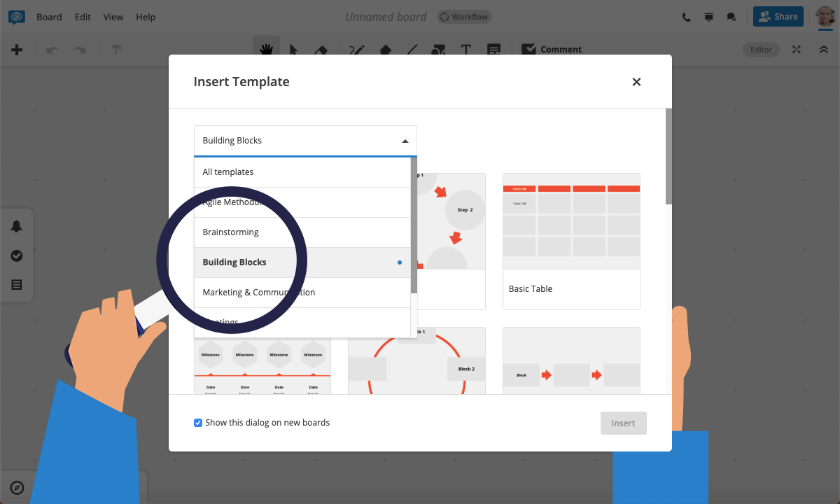This screenshot has width=840, height=504.
Task: Choose the highlighted Building Blocks option
Action: [302, 262]
